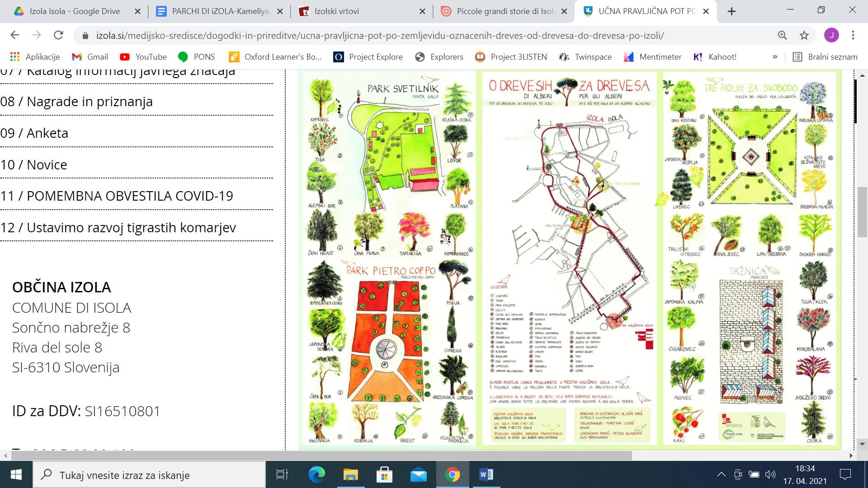Bookmark this page with the star icon

804,35
